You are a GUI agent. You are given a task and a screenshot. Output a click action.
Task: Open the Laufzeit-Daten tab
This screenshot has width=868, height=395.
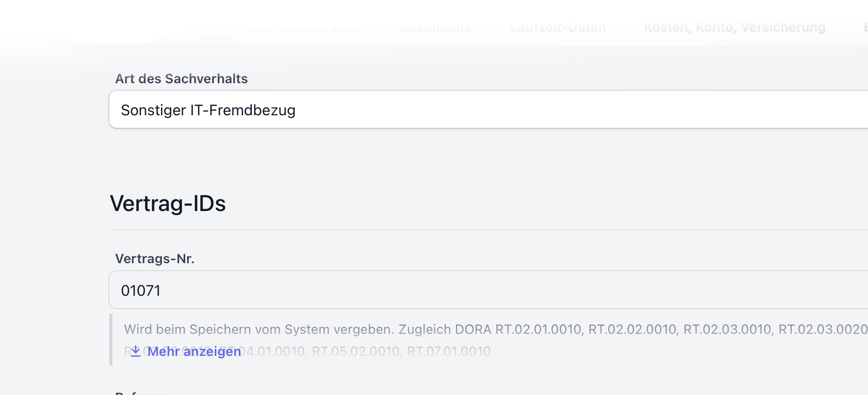(558, 28)
